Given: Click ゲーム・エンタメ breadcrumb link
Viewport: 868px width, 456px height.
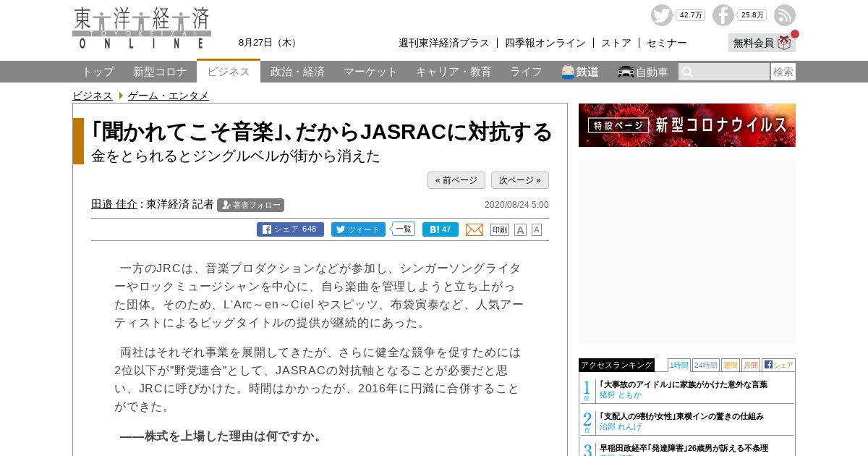Looking at the screenshot, I should [169, 96].
